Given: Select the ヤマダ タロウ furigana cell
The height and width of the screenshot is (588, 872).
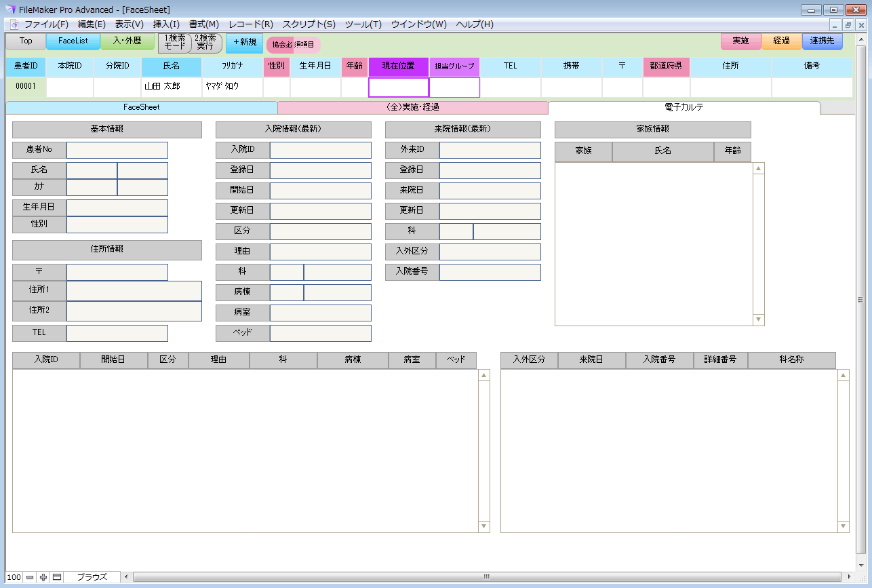Looking at the screenshot, I should point(233,87).
